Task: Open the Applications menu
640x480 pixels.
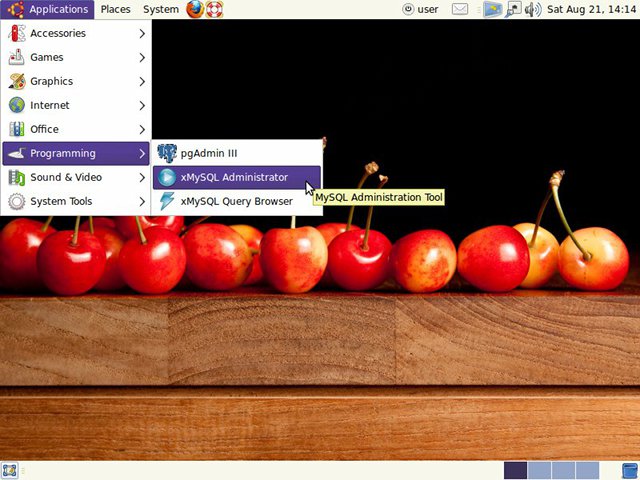Action: (47, 9)
